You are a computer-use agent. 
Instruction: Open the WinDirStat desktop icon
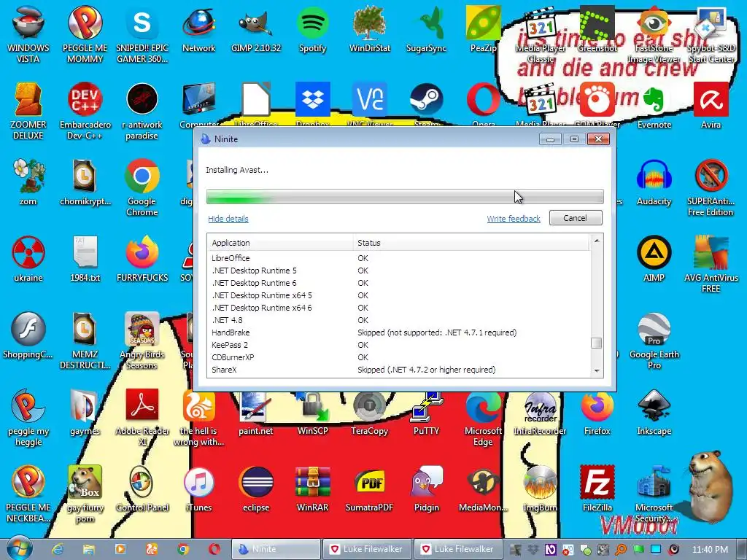tap(370, 29)
